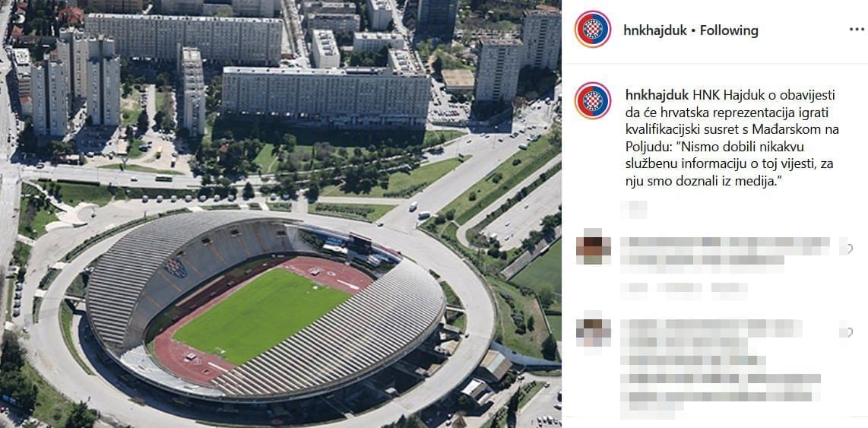868x428 pixels.
Task: Open the first commenter's blurred avatar
Action: pyautogui.click(x=593, y=249)
